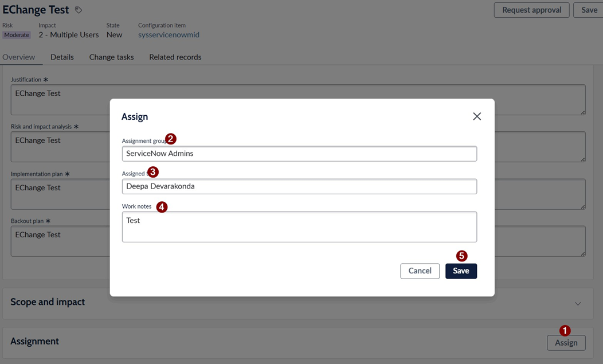The width and height of the screenshot is (603, 364).
Task: Click the Request approval button
Action: point(531,10)
